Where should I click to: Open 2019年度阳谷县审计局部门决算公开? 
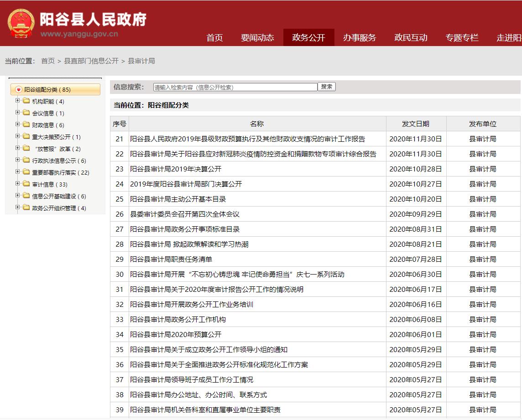point(186,184)
